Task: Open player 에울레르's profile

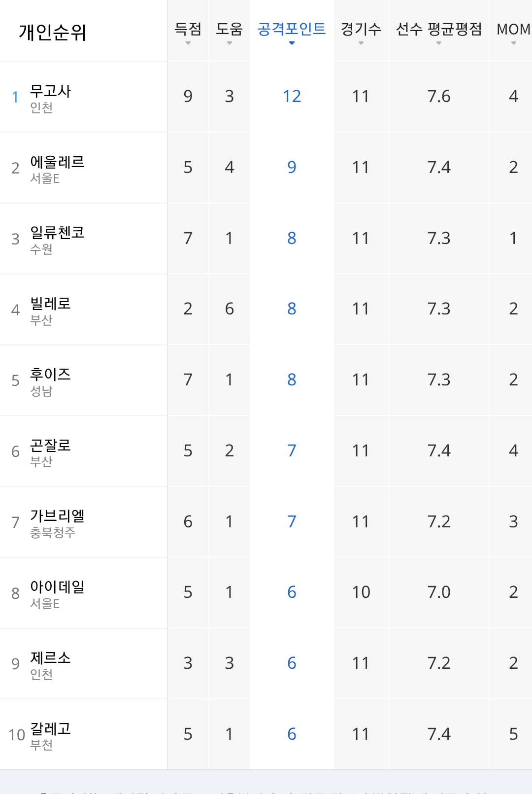Action: [57, 162]
